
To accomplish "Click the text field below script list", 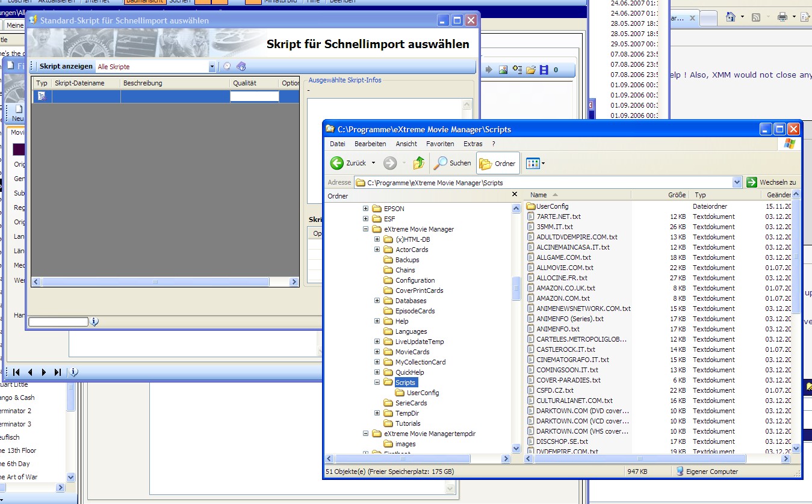I will click(x=58, y=322).
